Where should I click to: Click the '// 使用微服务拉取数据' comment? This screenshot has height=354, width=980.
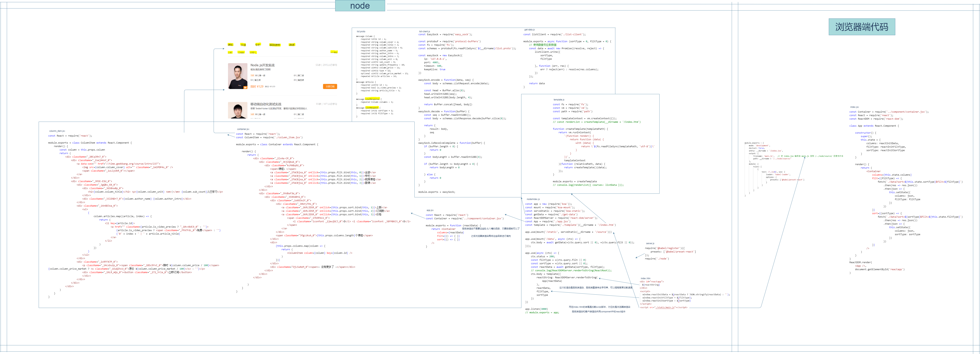(543, 45)
